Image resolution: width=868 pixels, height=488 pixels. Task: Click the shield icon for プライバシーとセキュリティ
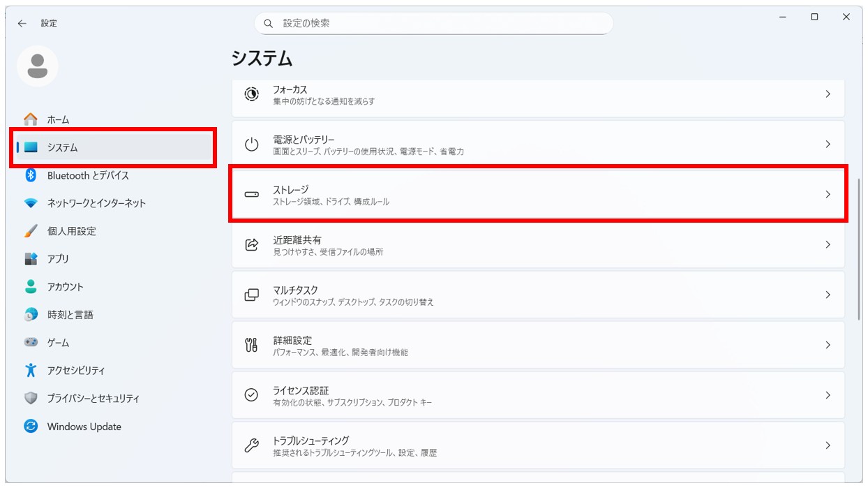30,399
